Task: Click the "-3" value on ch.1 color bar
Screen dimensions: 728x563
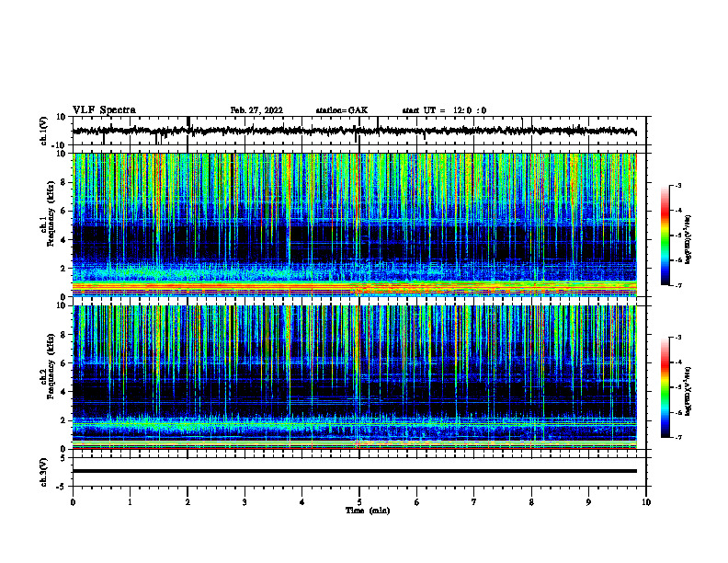Action: coord(678,185)
